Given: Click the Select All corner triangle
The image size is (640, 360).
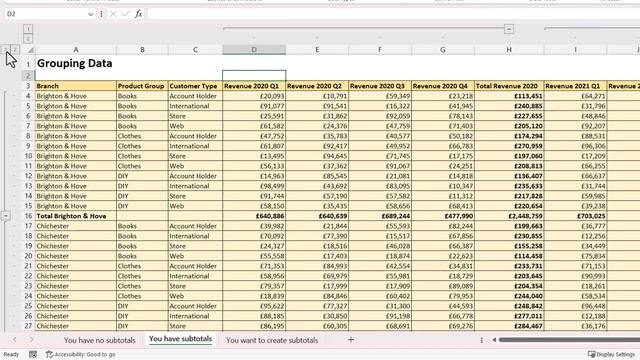Looking at the screenshot, I should point(30,50).
